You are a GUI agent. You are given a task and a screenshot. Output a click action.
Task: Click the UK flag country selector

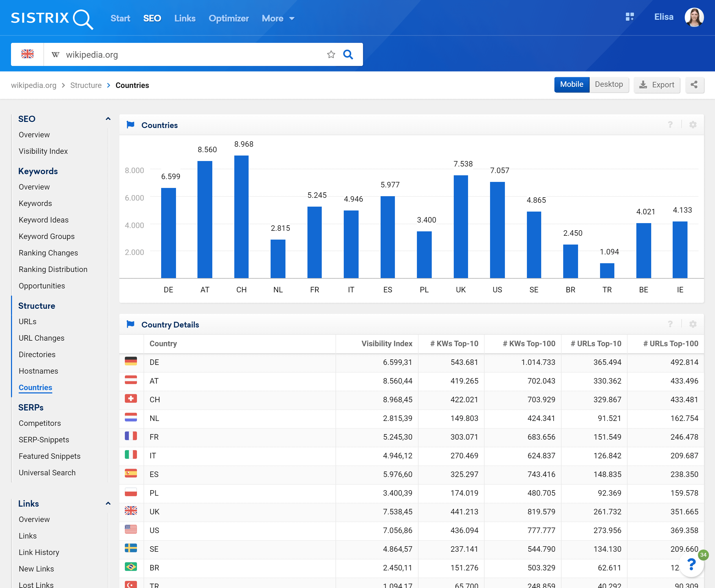(x=28, y=54)
